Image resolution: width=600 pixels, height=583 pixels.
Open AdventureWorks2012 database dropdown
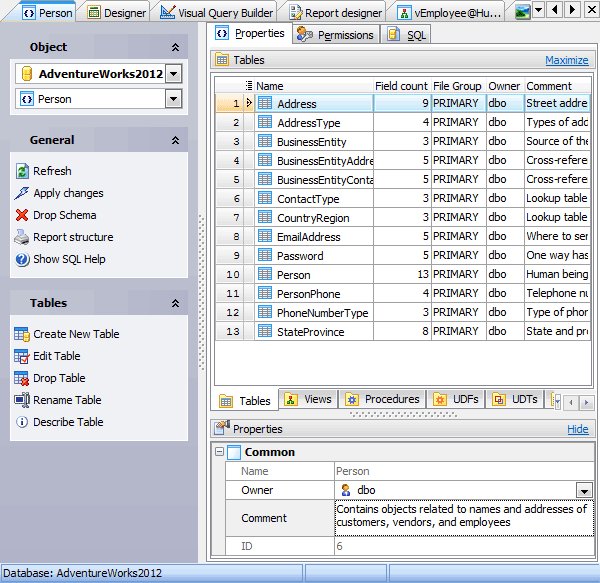pyautogui.click(x=173, y=73)
